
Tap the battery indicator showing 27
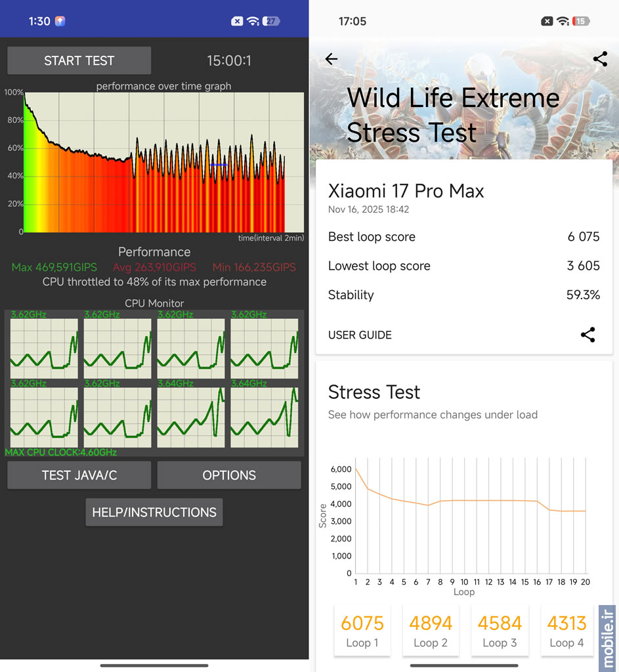pos(272,21)
